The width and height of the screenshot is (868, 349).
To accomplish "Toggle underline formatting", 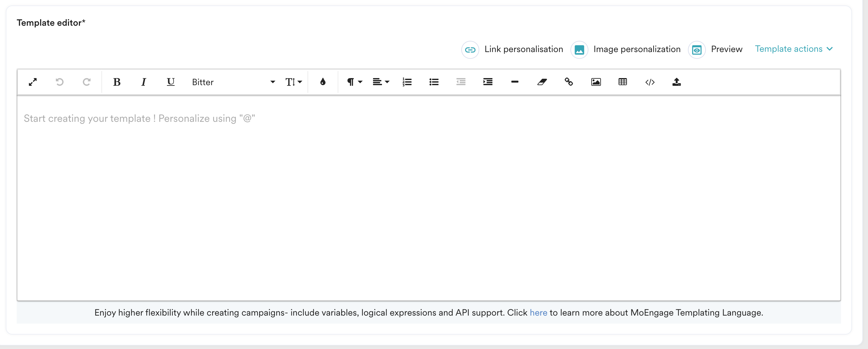I will [x=171, y=82].
